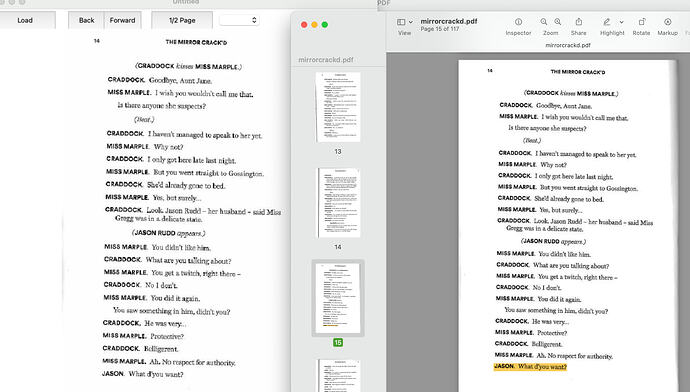Close the Preview window with red button
Screen dimensions: 690x392
304,25
